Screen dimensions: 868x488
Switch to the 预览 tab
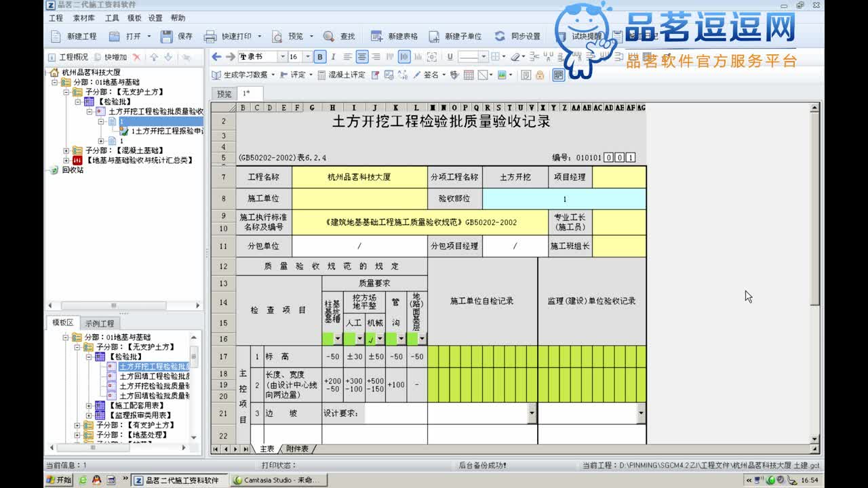click(x=224, y=94)
